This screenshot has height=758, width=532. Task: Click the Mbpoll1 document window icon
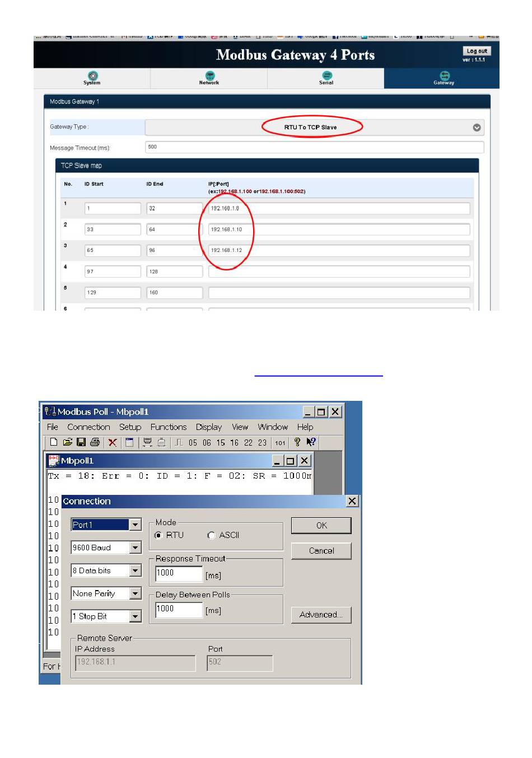[x=54, y=460]
